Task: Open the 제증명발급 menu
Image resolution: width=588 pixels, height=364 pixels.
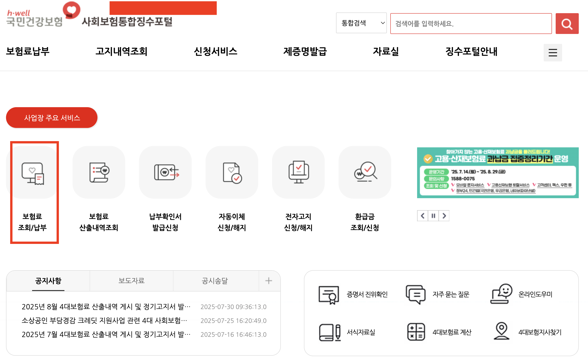Action: pyautogui.click(x=305, y=52)
